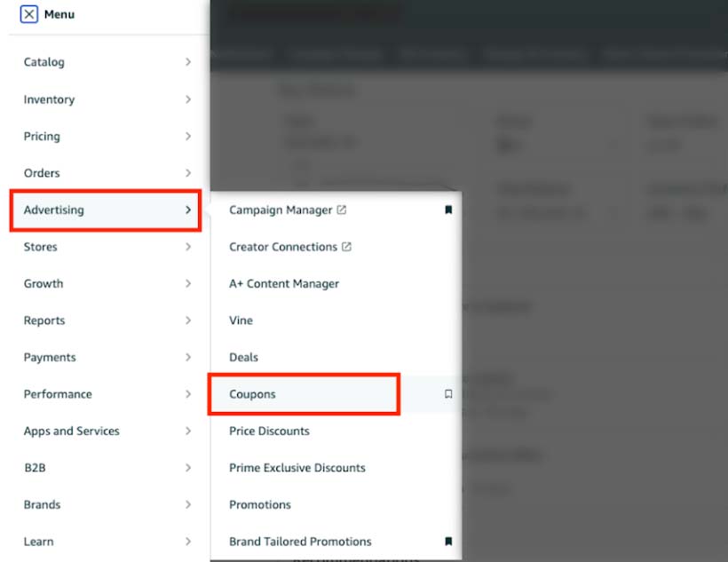This screenshot has width=728, height=562.
Task: Expand the Brands submenu chevron
Action: (x=188, y=505)
